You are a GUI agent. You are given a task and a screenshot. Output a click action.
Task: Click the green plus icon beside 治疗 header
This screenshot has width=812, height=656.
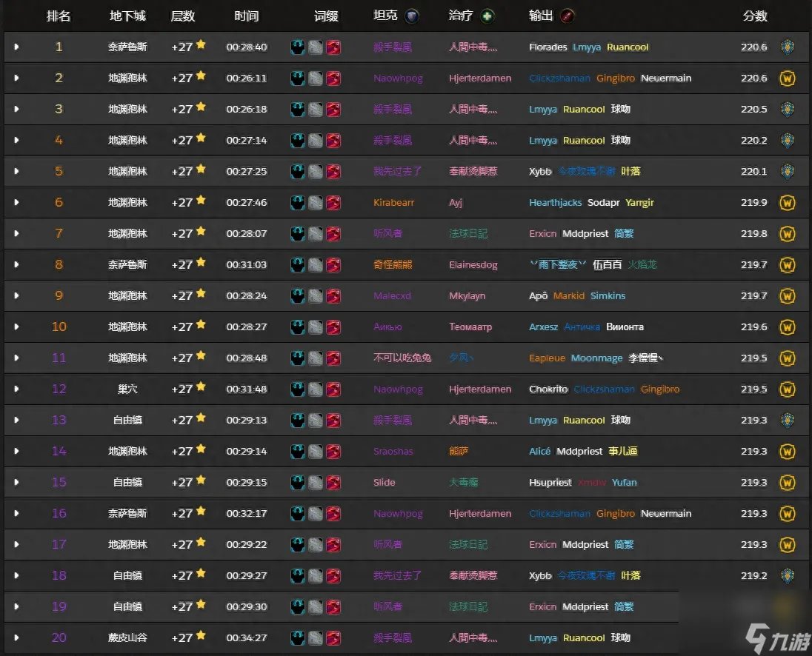pos(490,16)
